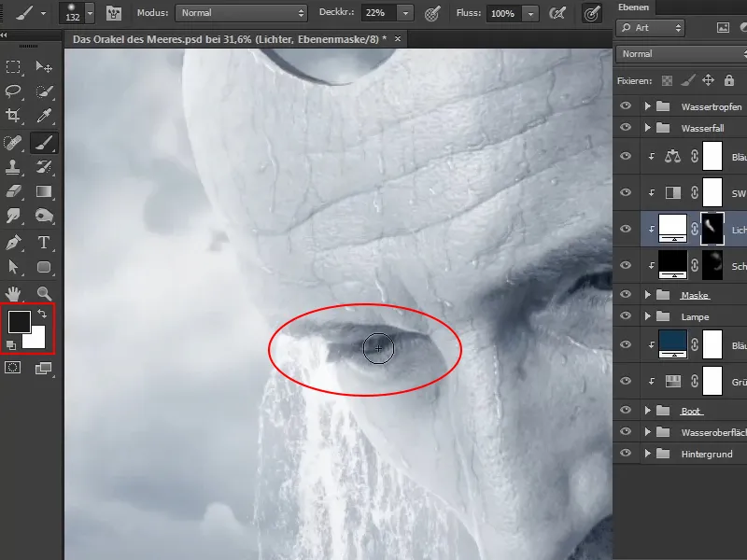Select the Path Selection tool
This screenshot has height=560, width=747.
tap(13, 267)
